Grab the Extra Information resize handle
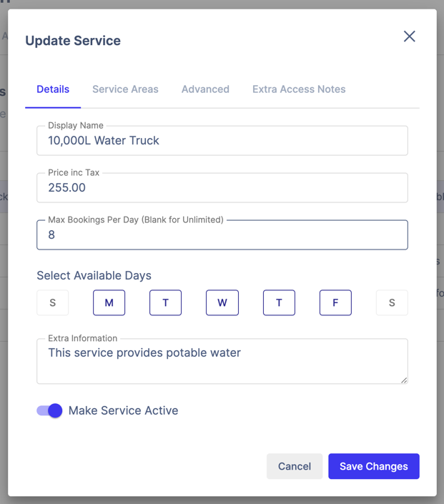444x504 pixels. click(x=404, y=380)
